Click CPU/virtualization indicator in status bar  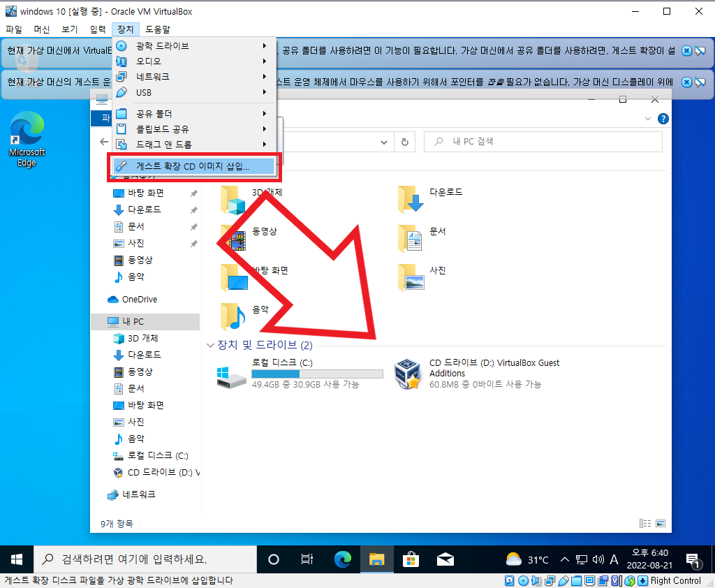[616, 581]
